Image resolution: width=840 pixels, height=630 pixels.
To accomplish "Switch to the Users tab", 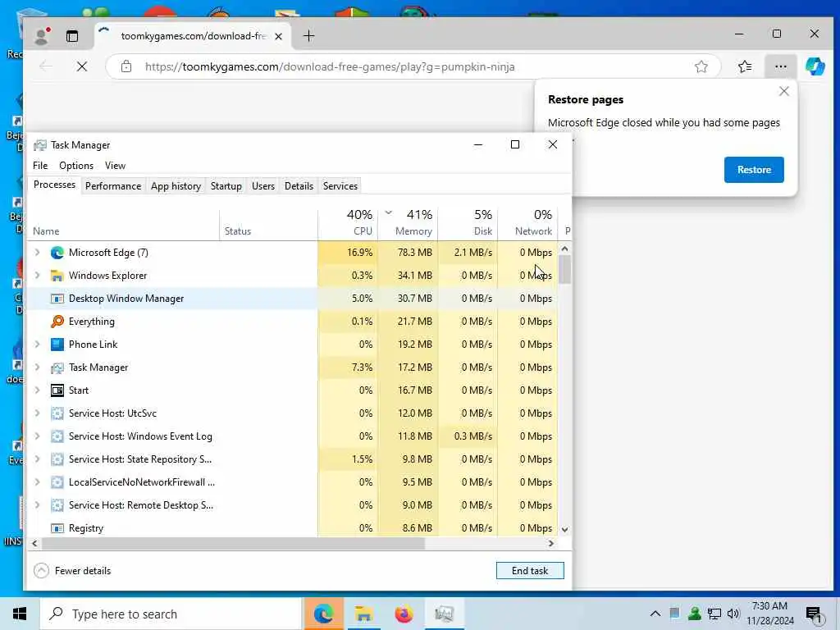I will [263, 186].
